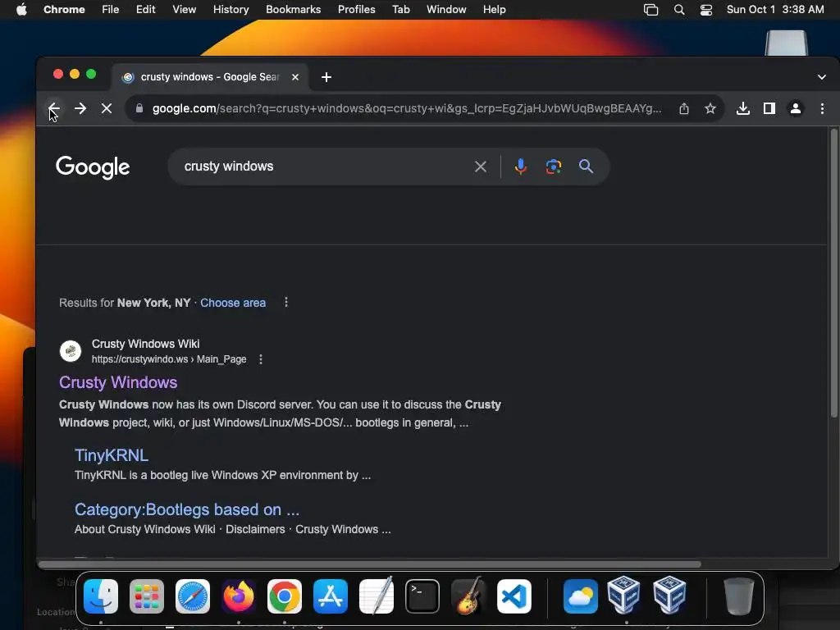Screen dimensions: 840x630
Task: Open the Profiles menu
Action: [356, 10]
